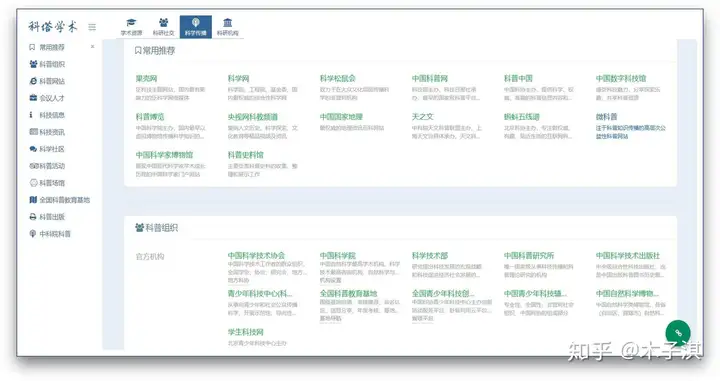Open the 天之文 link
The width and height of the screenshot is (720, 381).
pyautogui.click(x=422, y=117)
